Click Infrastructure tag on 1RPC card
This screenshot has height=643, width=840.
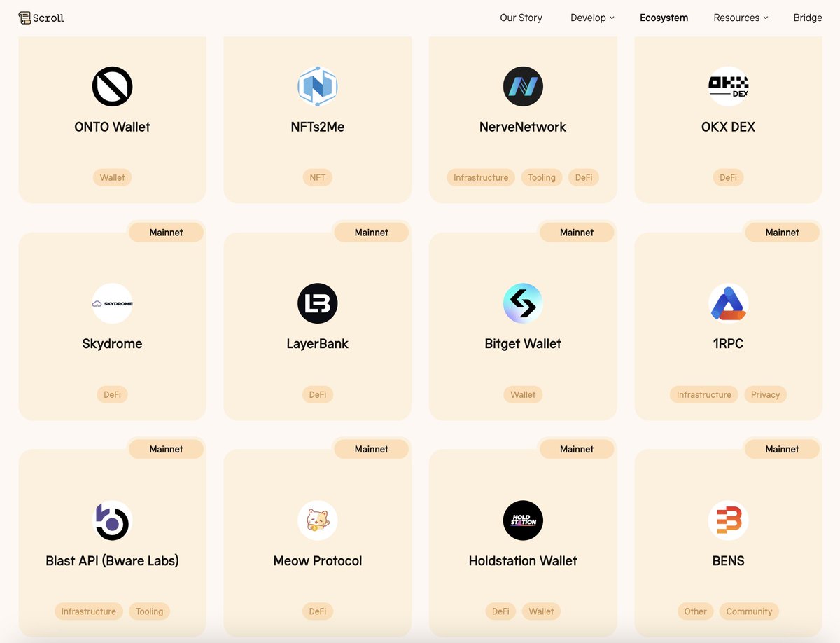(704, 394)
